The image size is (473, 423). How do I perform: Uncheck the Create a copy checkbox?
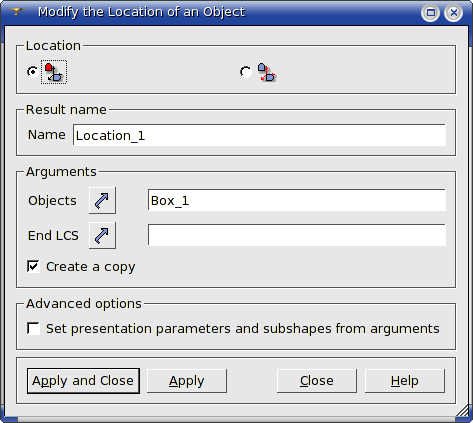pos(33,266)
